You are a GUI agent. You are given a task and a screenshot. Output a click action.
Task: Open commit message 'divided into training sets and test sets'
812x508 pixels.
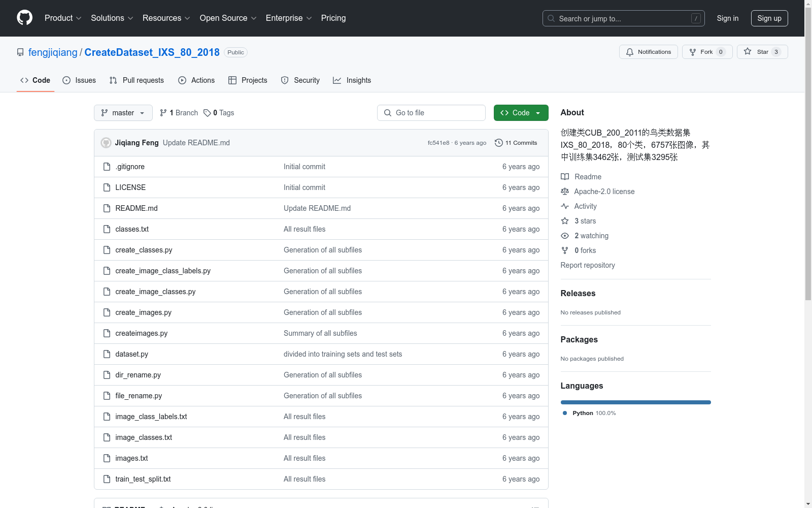(x=343, y=354)
